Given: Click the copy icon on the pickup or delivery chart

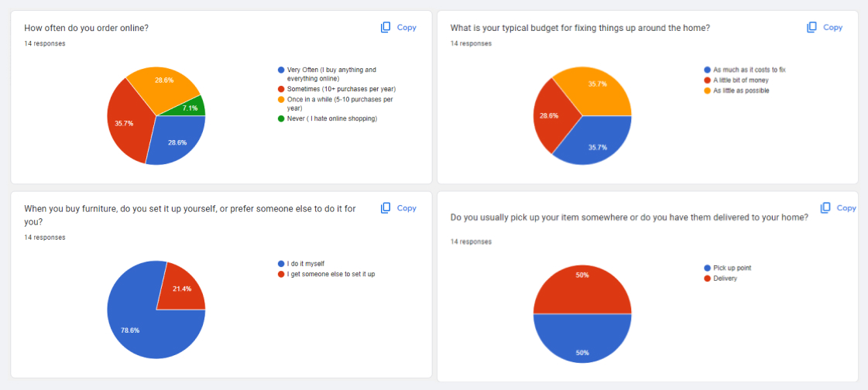Looking at the screenshot, I should 825,207.
